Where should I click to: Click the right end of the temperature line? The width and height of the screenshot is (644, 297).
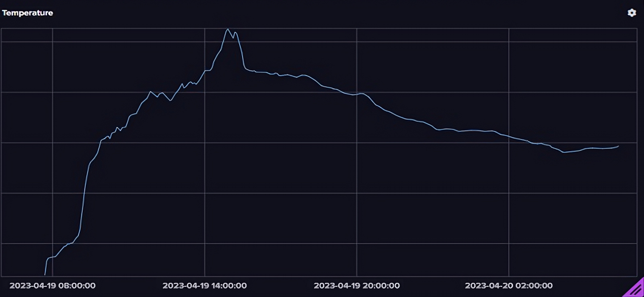[x=618, y=146]
